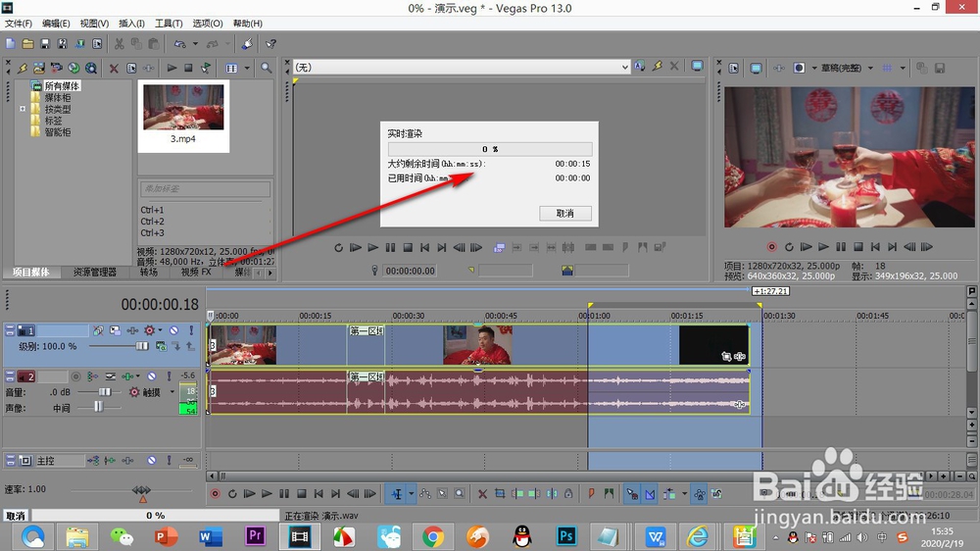This screenshot has width=980, height=551.
Task: Save a snapshot to file from preview
Action: (940, 69)
